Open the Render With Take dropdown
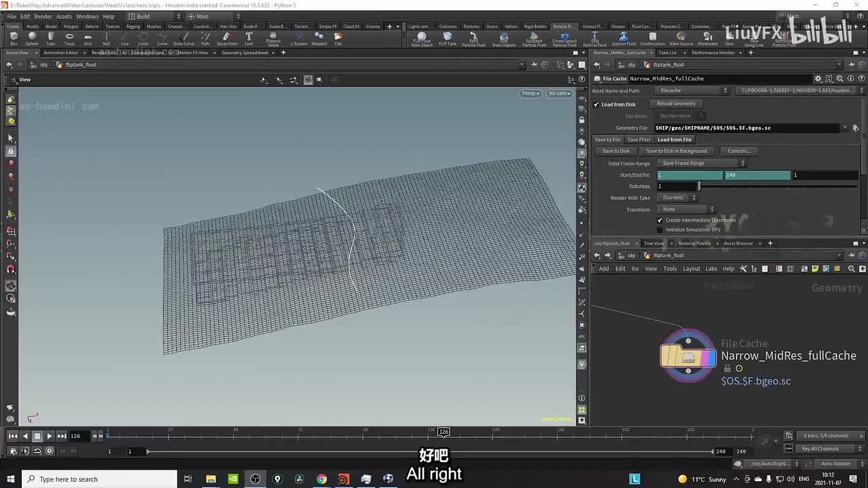Image resolution: width=868 pixels, height=488 pixels. (x=679, y=198)
